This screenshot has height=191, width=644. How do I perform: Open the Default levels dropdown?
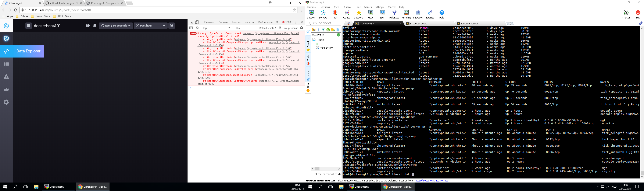click(266, 28)
